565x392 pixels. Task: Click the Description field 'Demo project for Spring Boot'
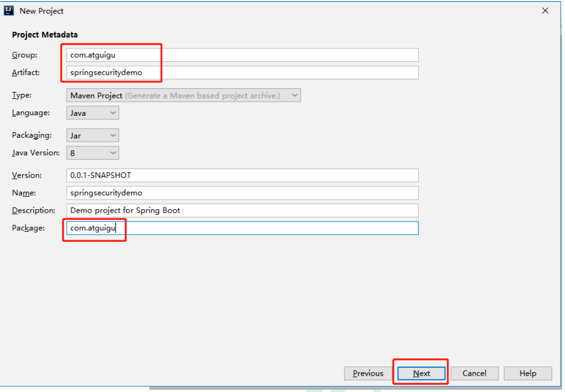coord(242,210)
